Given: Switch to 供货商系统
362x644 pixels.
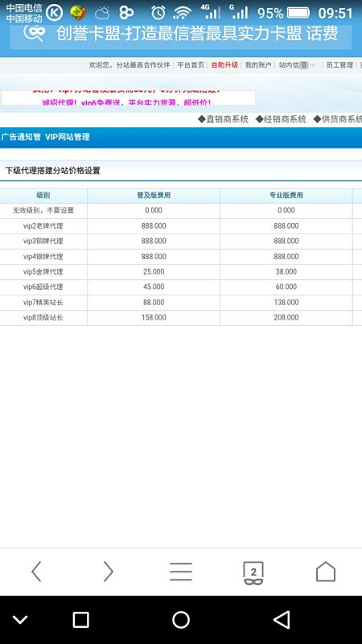Looking at the screenshot, I should coord(338,119).
